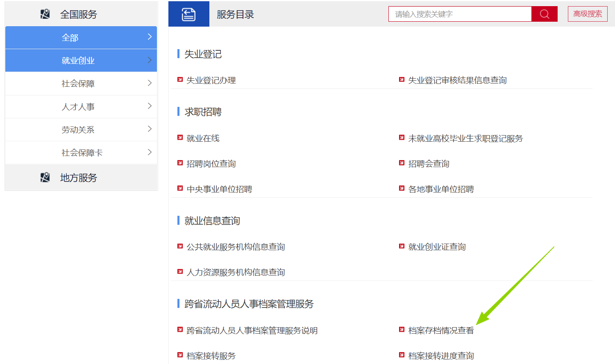Select the 社会保障卡 sidebar item

(x=82, y=153)
